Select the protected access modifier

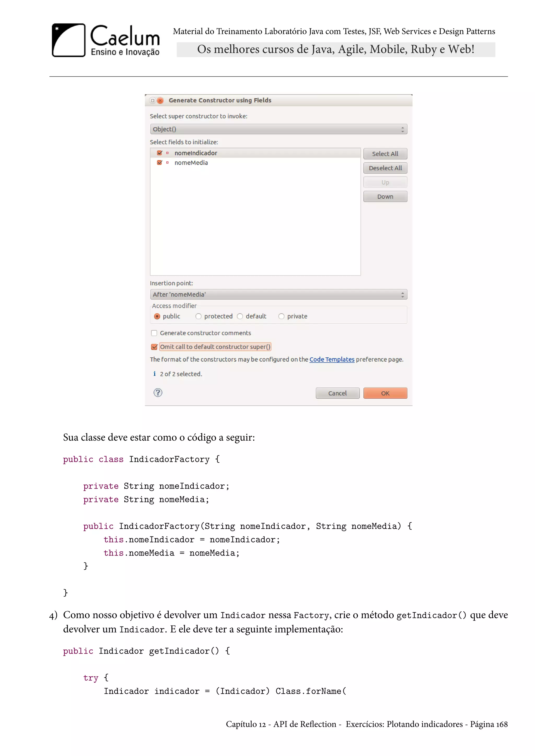click(198, 316)
